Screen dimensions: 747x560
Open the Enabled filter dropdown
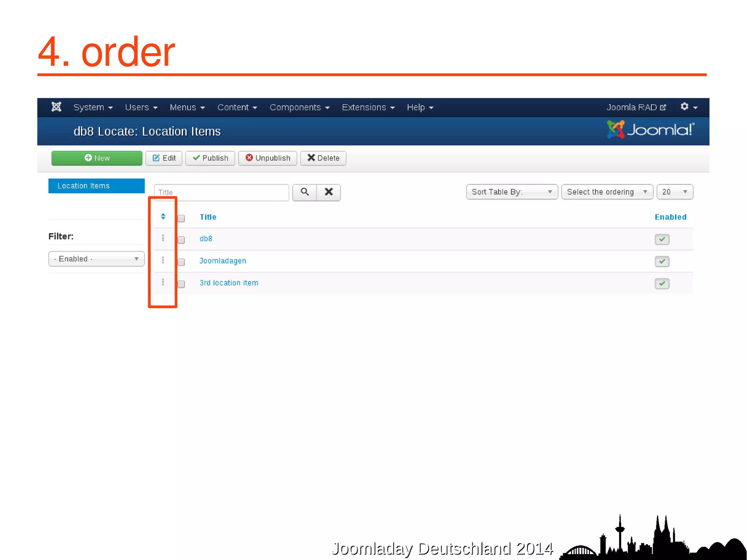[96, 259]
